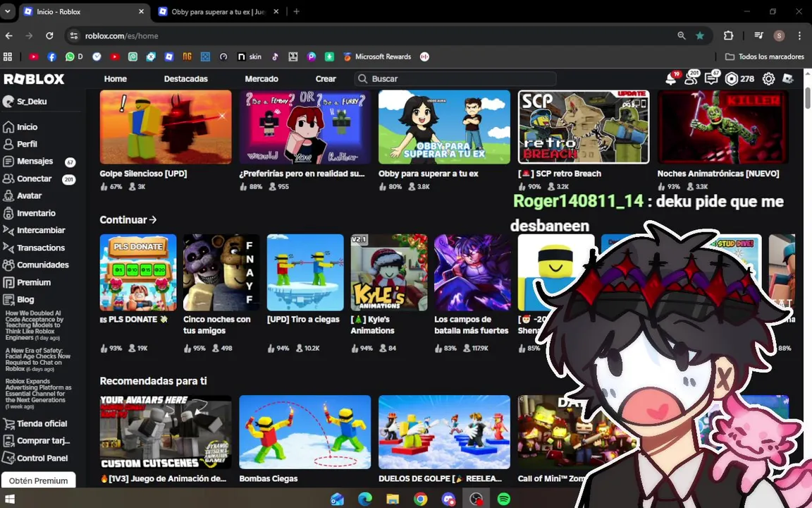Select the Home tab in the Roblox header
This screenshot has width=812, height=508.
pos(116,79)
